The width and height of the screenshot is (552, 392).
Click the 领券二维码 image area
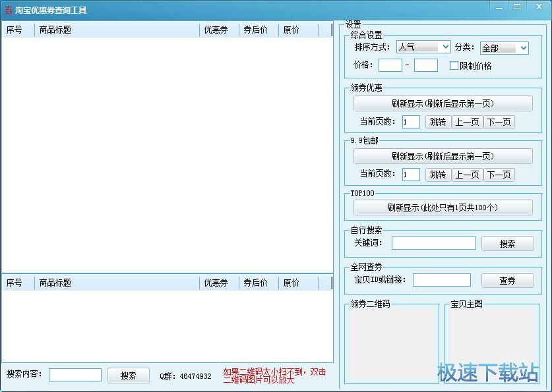point(392,345)
